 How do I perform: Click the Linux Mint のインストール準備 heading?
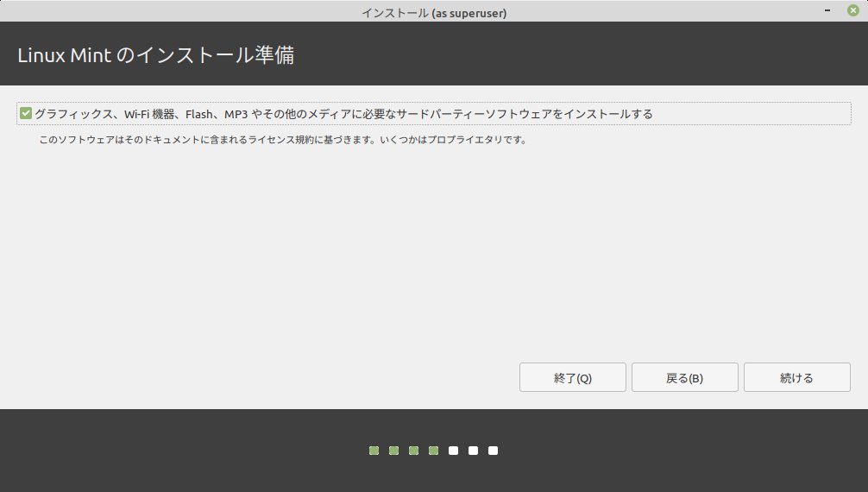[x=155, y=55]
